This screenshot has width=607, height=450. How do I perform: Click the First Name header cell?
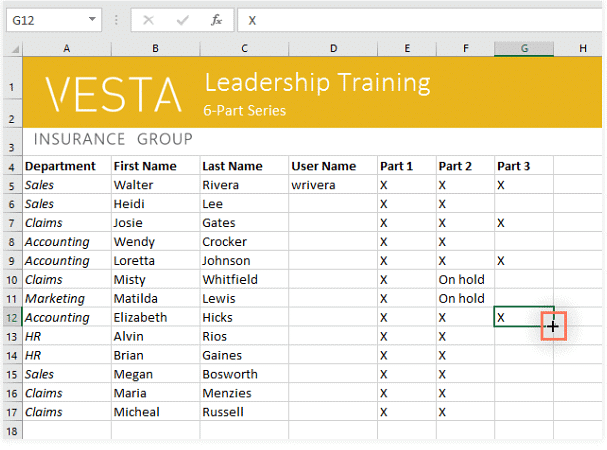(x=156, y=166)
